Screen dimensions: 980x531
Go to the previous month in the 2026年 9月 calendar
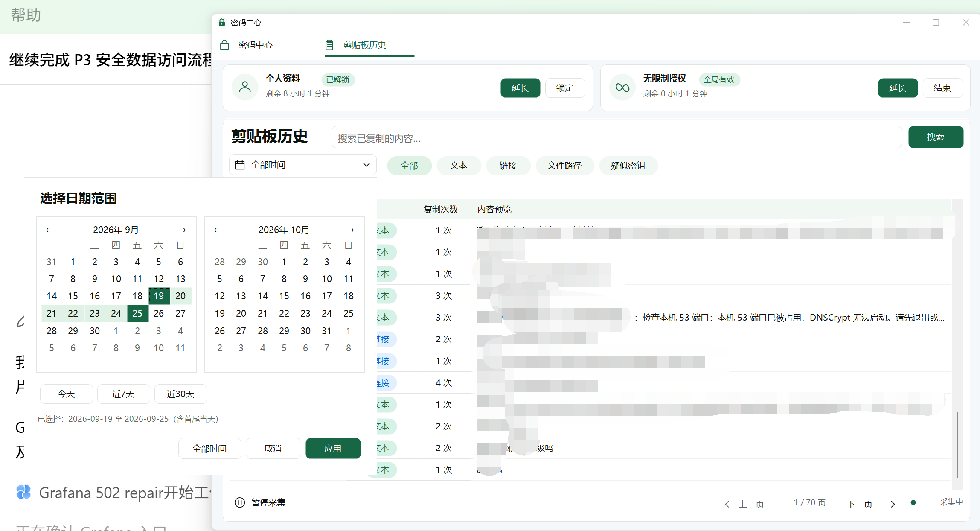47,230
